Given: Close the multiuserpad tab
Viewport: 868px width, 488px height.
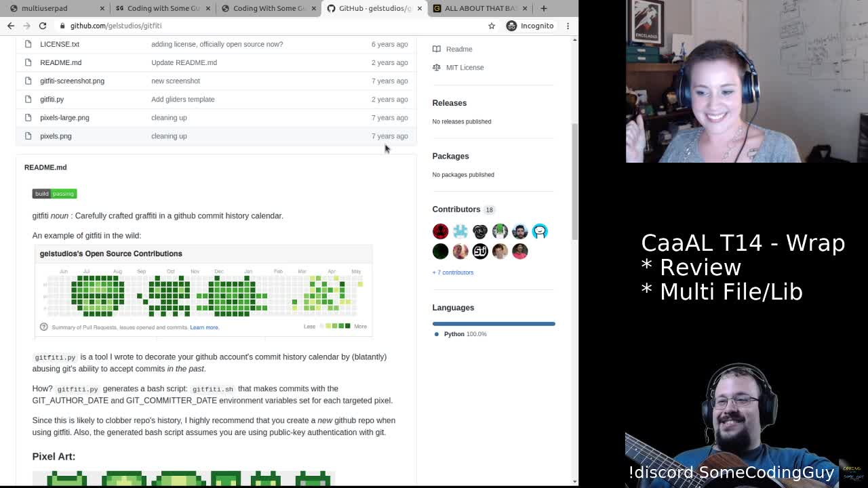Looking at the screenshot, I should click(102, 8).
